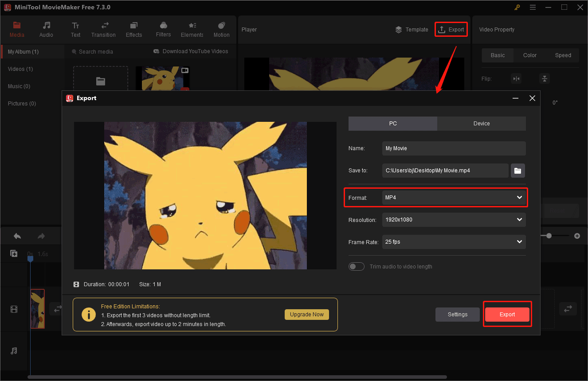The height and width of the screenshot is (381, 588).
Task: Click the zoom in plus icon
Action: (x=577, y=236)
